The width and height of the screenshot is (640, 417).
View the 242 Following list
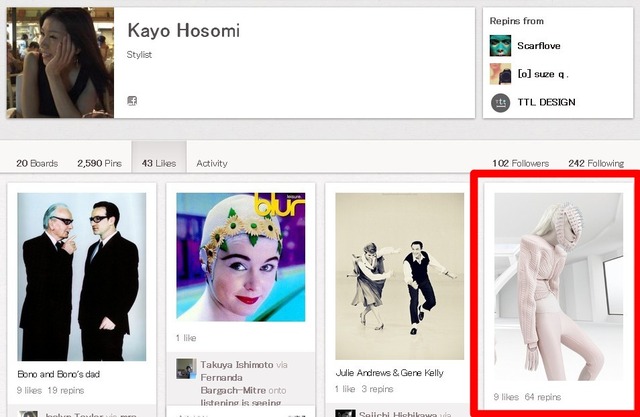596,163
